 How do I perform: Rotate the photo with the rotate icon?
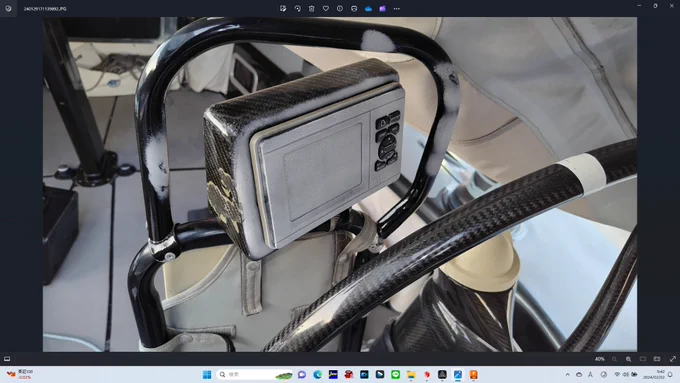pos(297,9)
